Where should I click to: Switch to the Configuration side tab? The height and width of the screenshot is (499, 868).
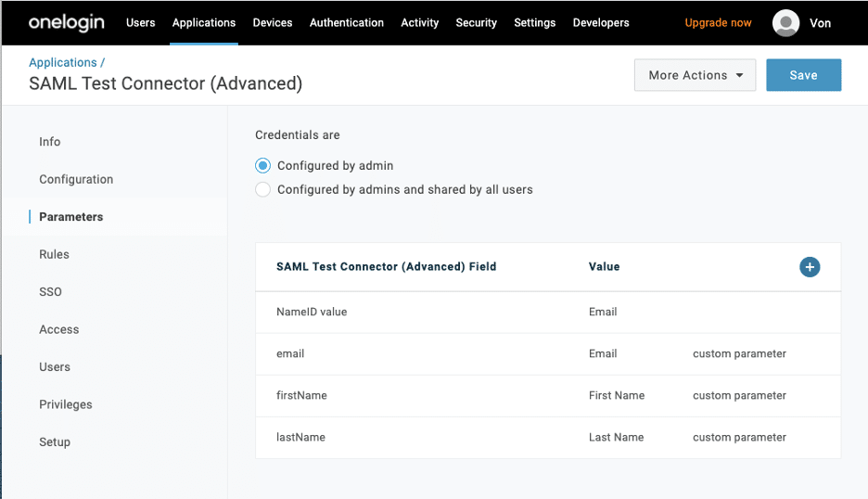pyautogui.click(x=76, y=179)
